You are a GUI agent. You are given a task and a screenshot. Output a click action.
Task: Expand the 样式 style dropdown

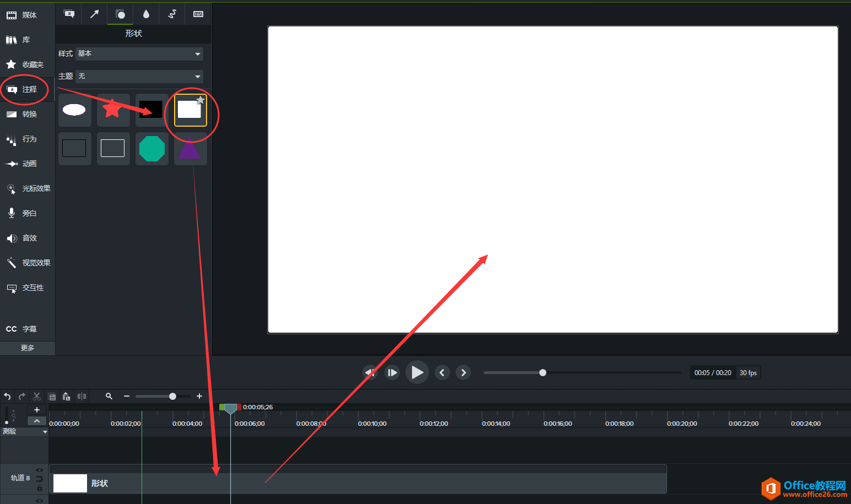point(139,53)
